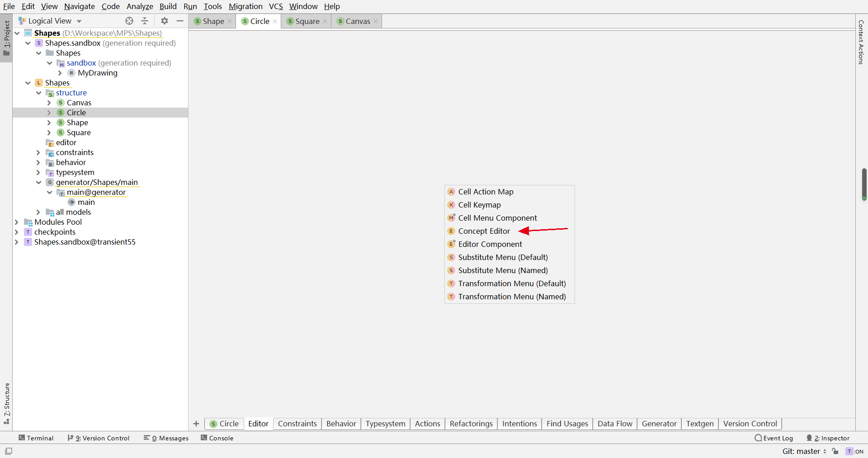This screenshot has height=458, width=868.
Task: Expand the Canvas node in the structure tree
Action: (x=49, y=103)
